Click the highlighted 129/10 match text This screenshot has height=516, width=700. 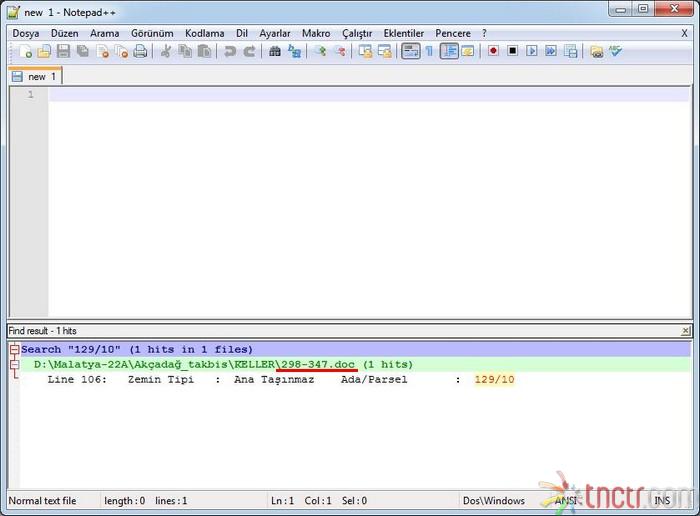[x=494, y=379]
